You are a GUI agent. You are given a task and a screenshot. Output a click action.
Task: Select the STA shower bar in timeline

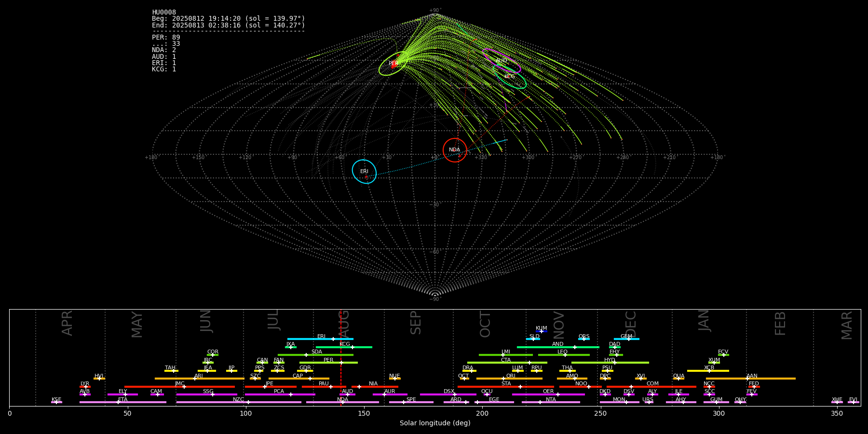[506, 387]
